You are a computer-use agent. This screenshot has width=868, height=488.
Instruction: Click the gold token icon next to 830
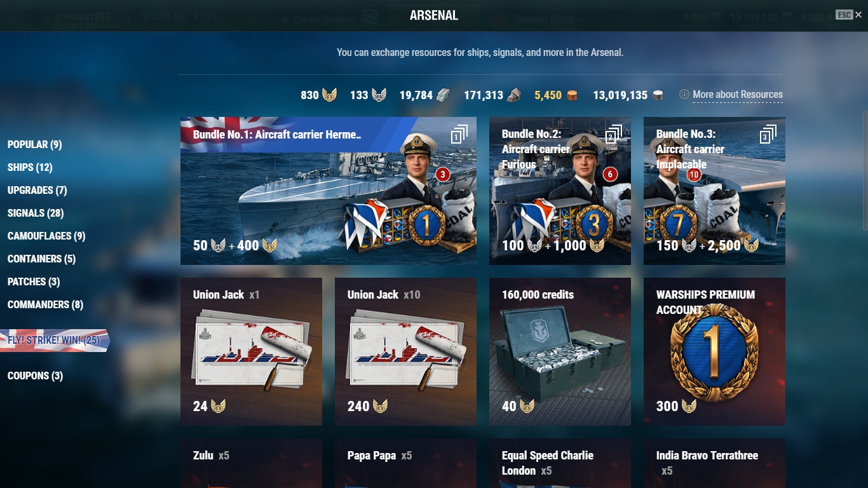[x=329, y=95]
